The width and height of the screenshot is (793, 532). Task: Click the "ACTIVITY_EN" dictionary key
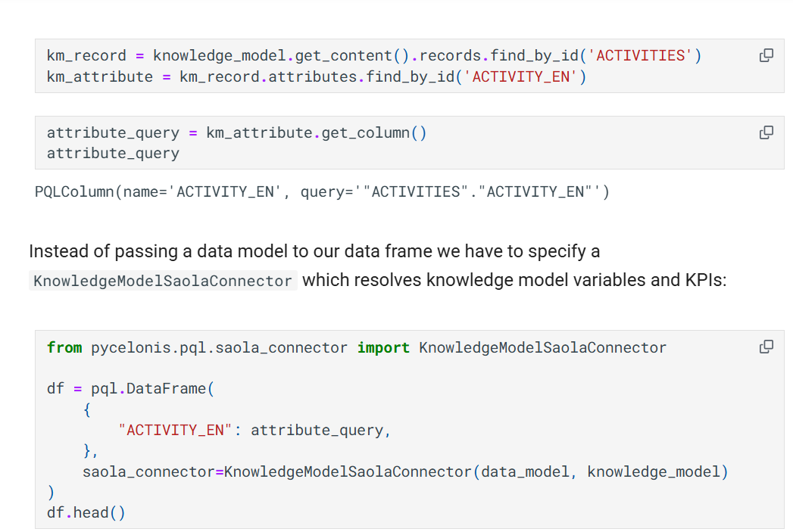pos(175,430)
